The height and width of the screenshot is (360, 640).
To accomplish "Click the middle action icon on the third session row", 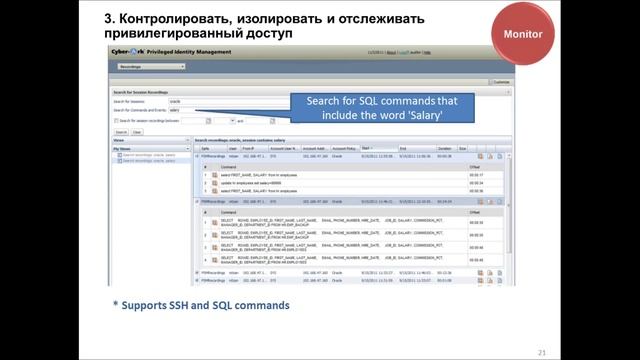I will [490, 273].
